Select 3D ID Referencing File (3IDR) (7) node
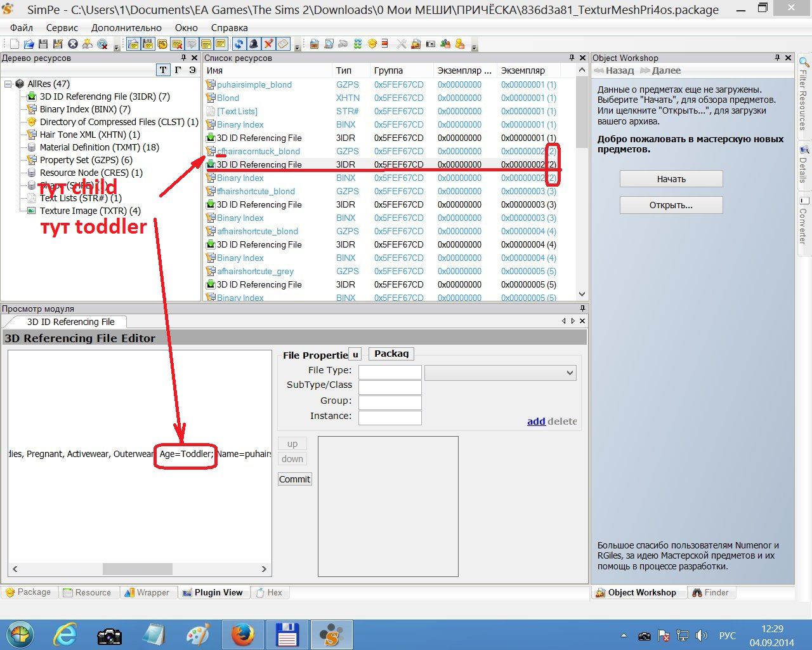The width and height of the screenshot is (812, 650). point(105,96)
